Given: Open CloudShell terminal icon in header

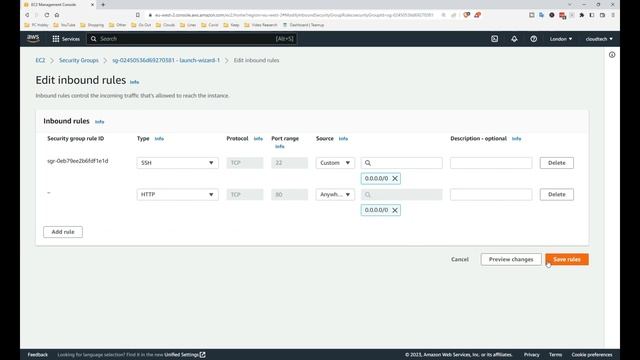Looking at the screenshot, I should click(x=494, y=39).
